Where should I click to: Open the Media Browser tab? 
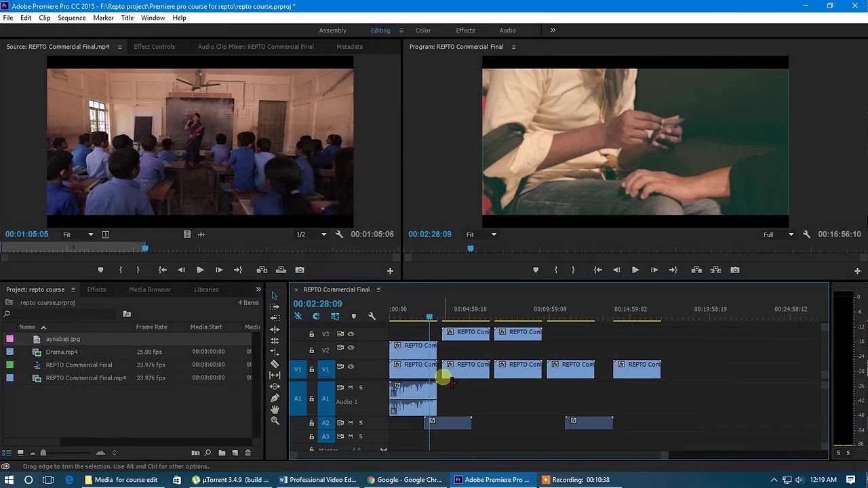[x=150, y=289]
